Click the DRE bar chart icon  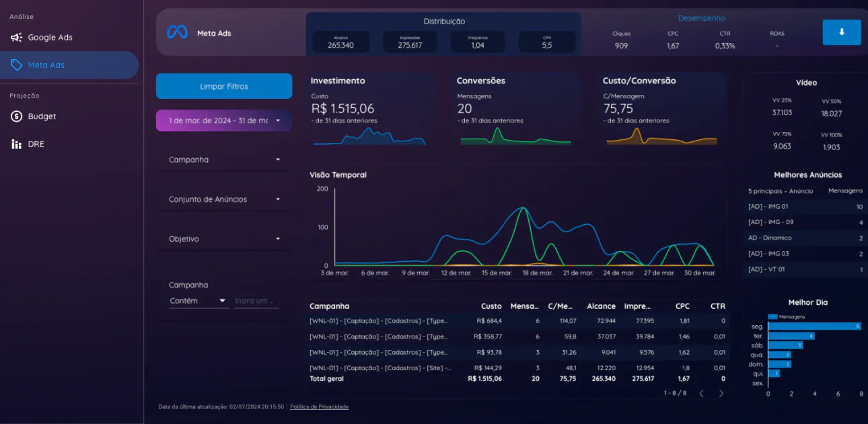click(x=16, y=144)
